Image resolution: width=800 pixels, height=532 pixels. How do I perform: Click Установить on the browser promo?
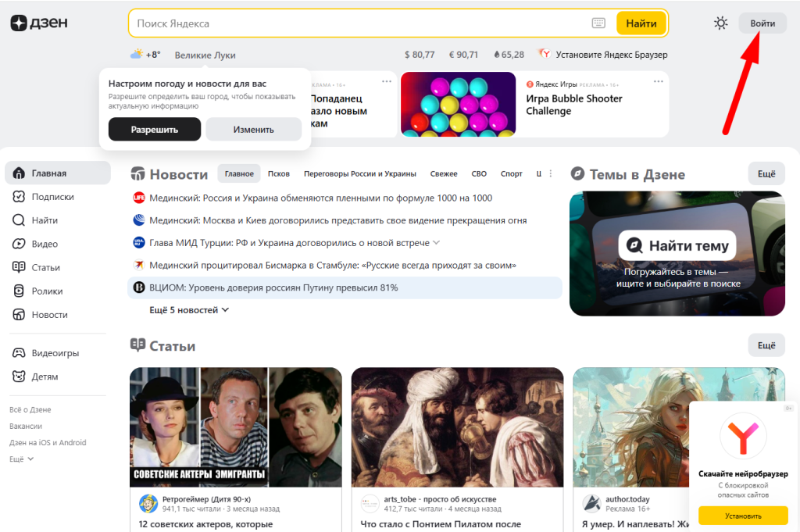[x=743, y=516]
